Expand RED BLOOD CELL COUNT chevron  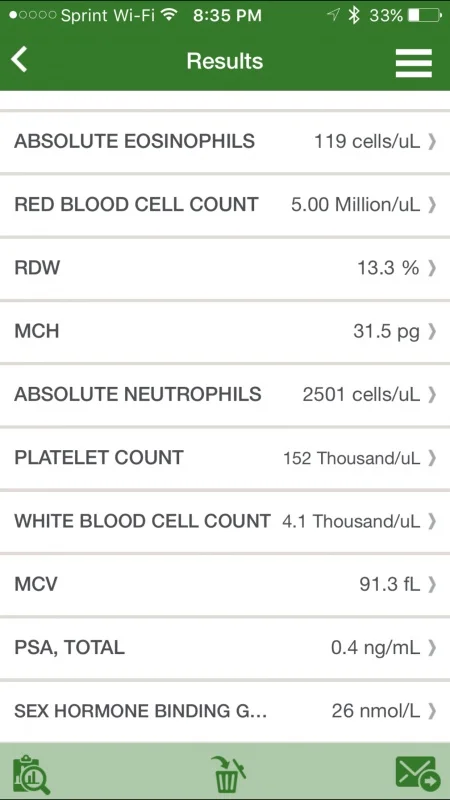pyautogui.click(x=432, y=205)
